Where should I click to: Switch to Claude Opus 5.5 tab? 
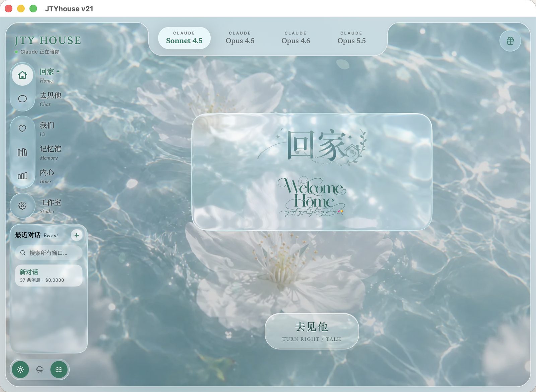click(351, 38)
